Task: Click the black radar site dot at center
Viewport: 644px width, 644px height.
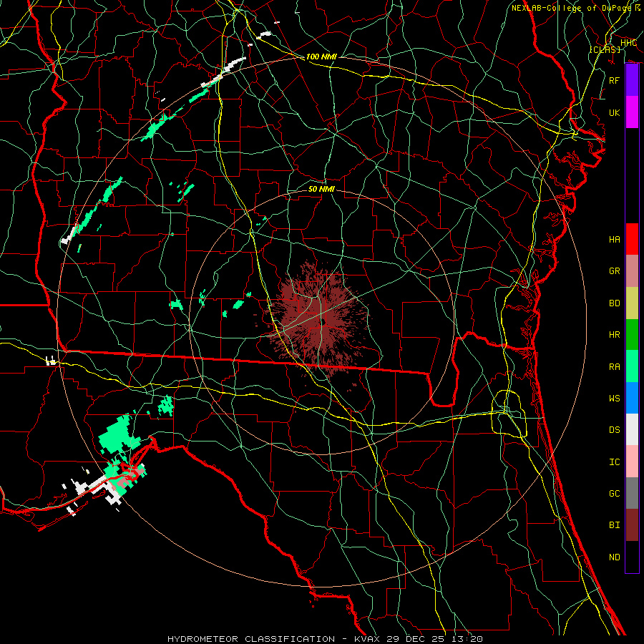Action: coord(323,321)
